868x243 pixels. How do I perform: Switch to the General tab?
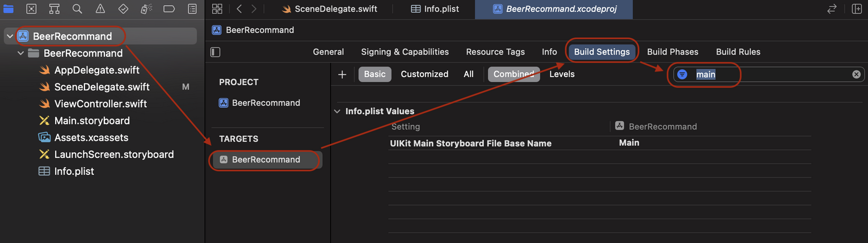click(x=328, y=52)
